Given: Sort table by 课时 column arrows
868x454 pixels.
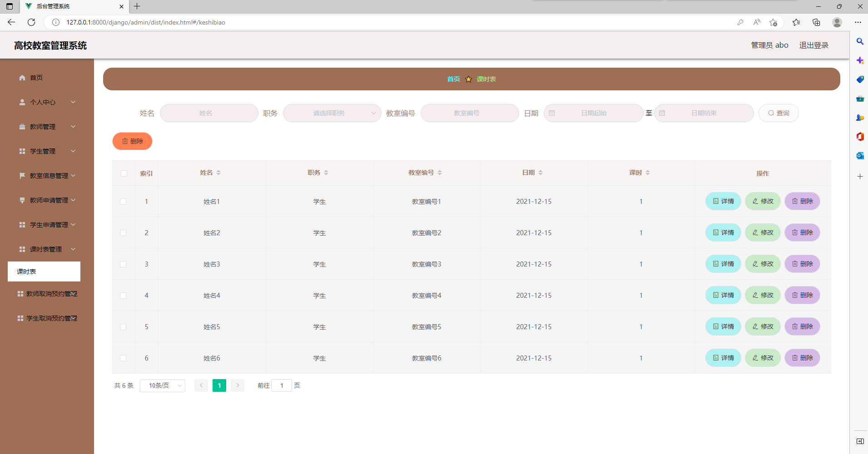Looking at the screenshot, I should point(648,173).
